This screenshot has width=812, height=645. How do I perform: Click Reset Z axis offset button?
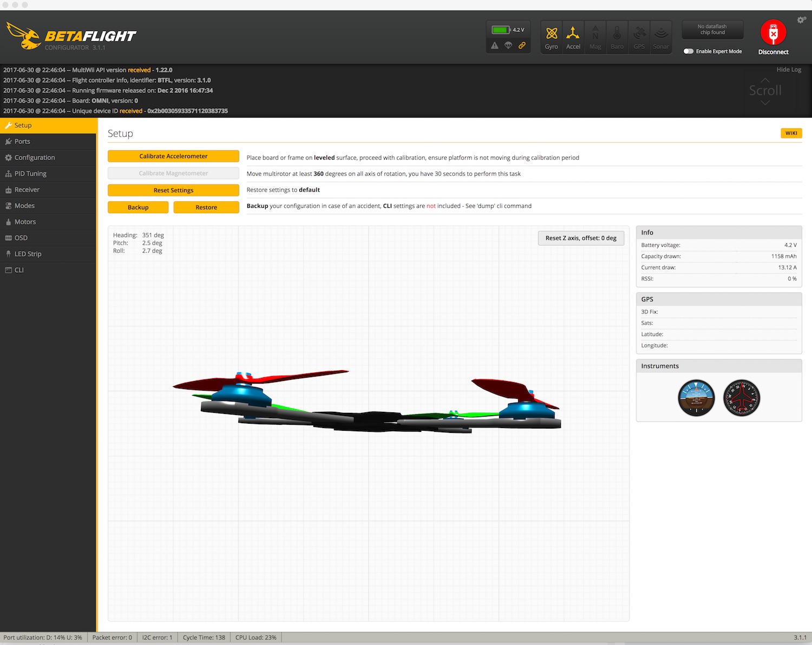click(581, 238)
